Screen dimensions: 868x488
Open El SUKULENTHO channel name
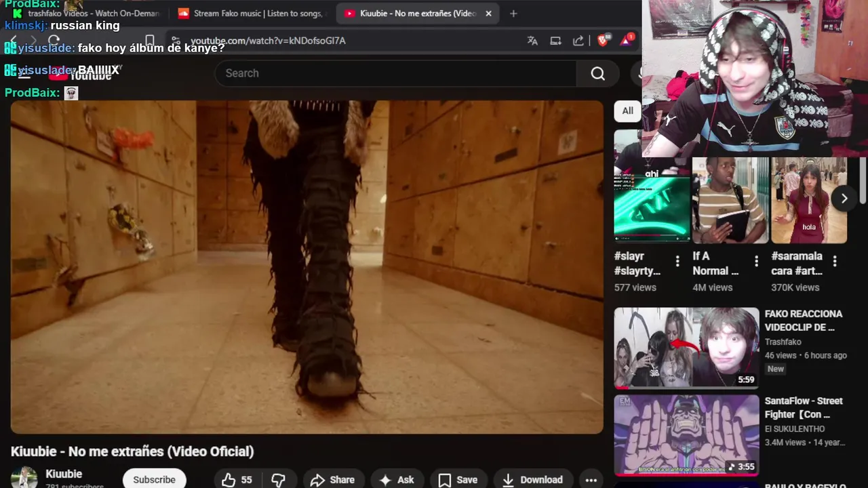click(x=795, y=429)
